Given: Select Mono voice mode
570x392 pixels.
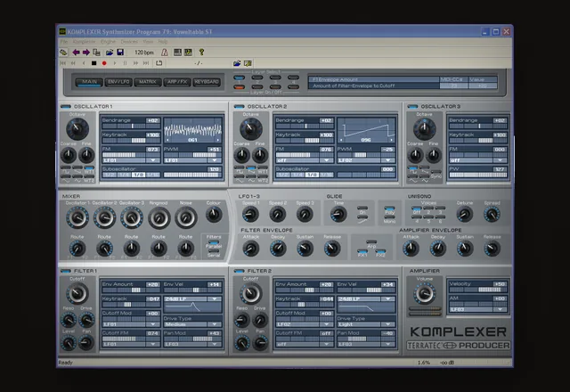Looking at the screenshot, I should pyautogui.click(x=389, y=219).
